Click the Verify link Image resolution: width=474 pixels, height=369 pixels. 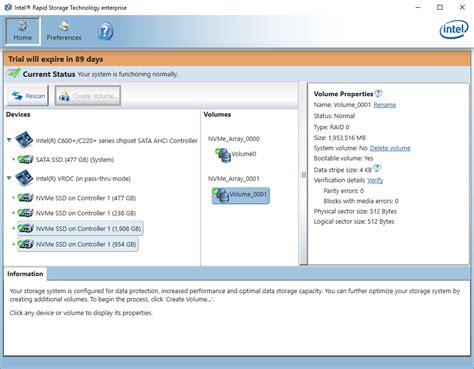pos(375,180)
